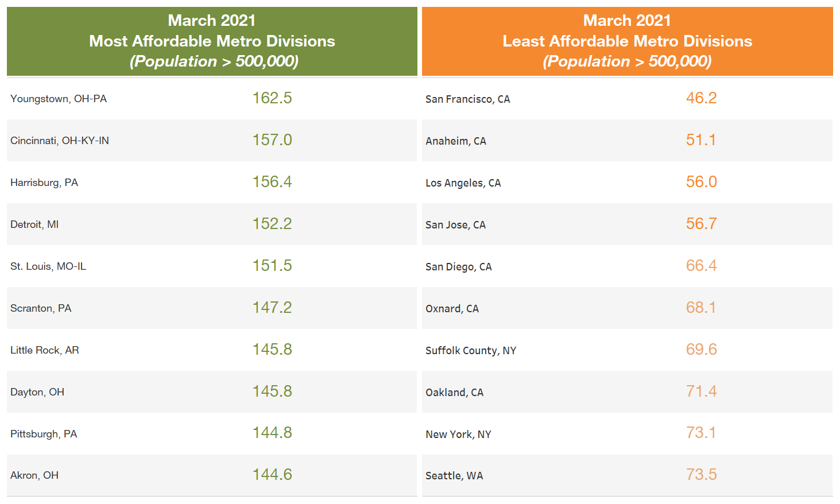Select the Youngstown, OH-PA row label
Screen dimensions: 840x504
coord(59,99)
